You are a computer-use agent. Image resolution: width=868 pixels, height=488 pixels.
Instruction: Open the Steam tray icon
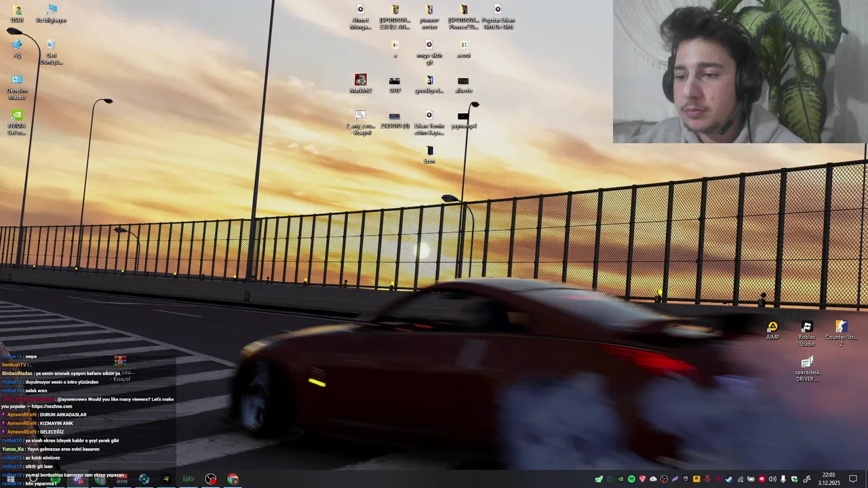point(729,479)
